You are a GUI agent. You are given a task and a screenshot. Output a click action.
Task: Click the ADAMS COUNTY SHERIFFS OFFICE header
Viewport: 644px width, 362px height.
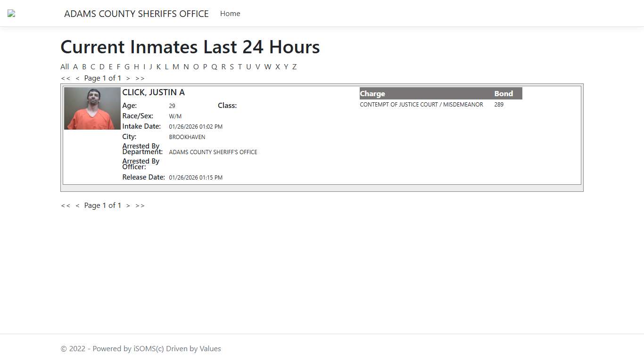tap(136, 14)
